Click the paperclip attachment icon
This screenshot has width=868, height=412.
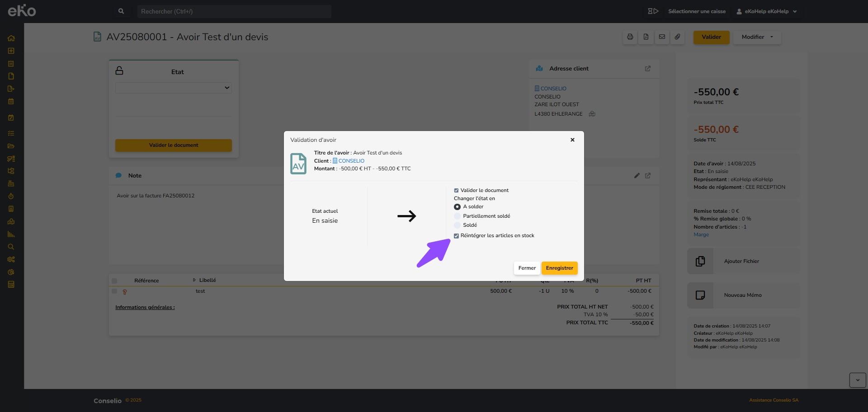(677, 37)
